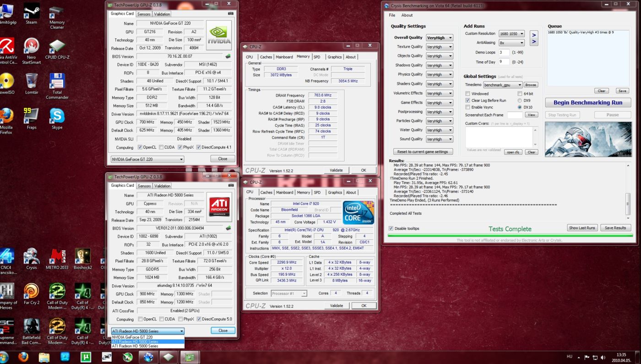Switch to Sensors tab in GeForce GPU-Z

point(144,14)
